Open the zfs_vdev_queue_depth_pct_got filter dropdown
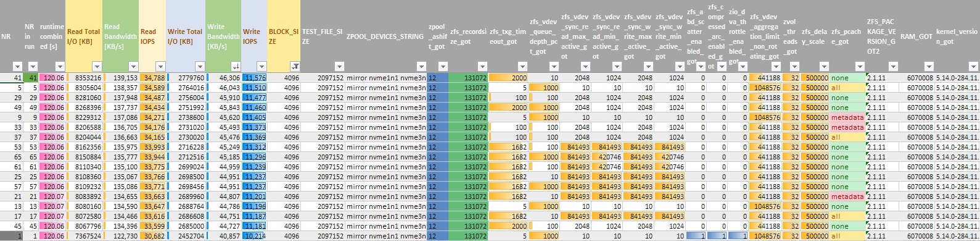Screen dimensions: 980x241 553,66
